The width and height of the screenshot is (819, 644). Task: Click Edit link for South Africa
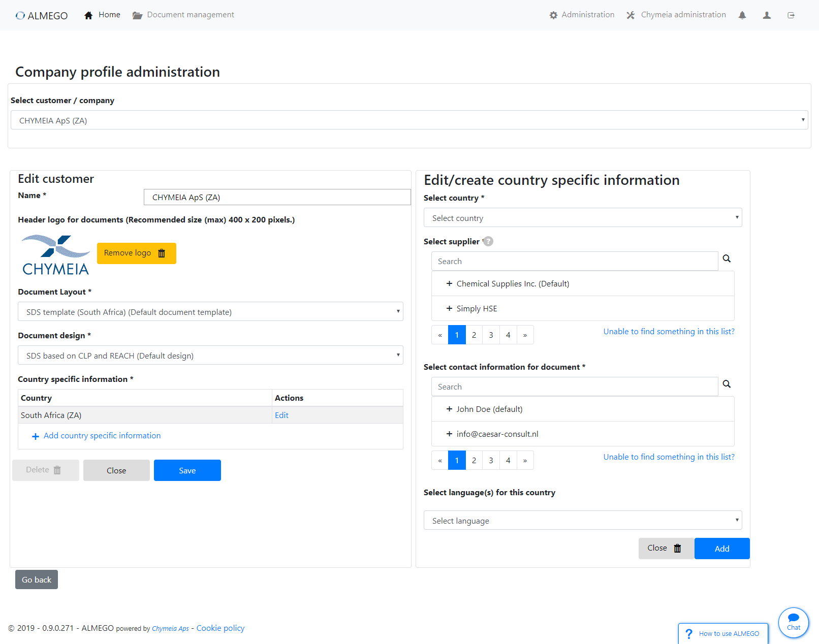pyautogui.click(x=281, y=415)
